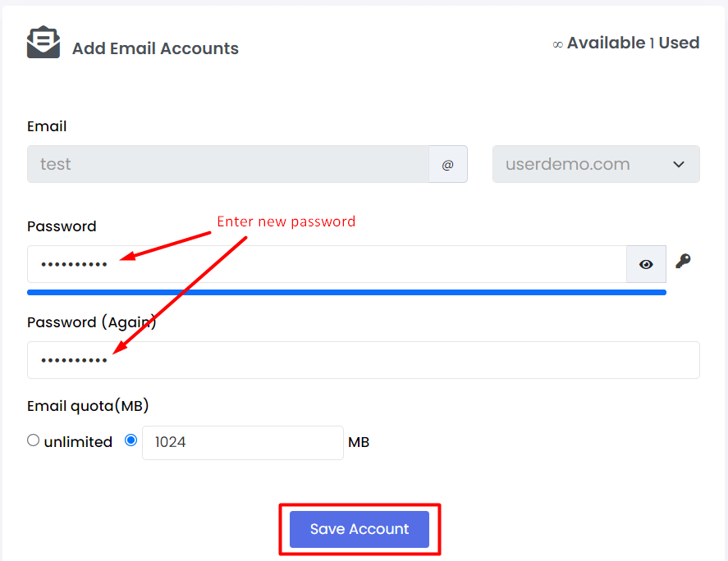The height and width of the screenshot is (561, 728).
Task: Focus the Password (Again) input field
Action: tap(364, 360)
